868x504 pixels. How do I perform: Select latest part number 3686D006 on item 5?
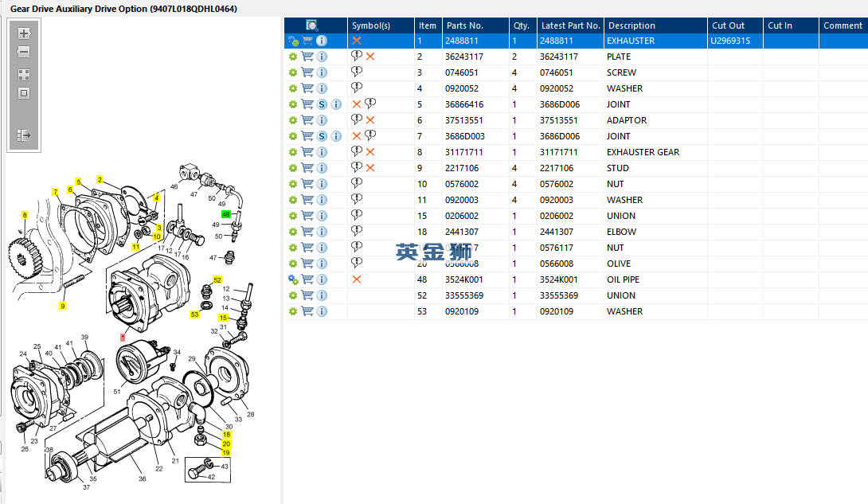coord(560,104)
